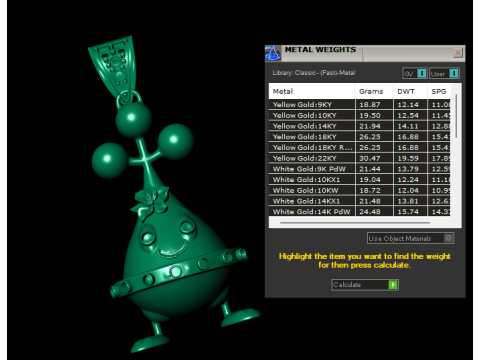Click the 12.54 DWT value
This screenshot has width=480, height=360.
(408, 115)
